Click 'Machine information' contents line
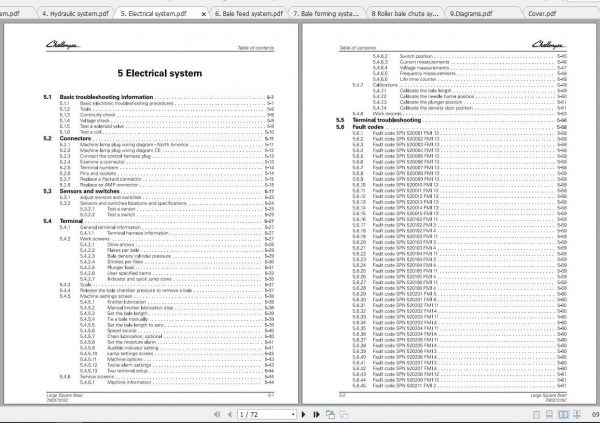Screen dimensions: 600x423 [x=177, y=382]
